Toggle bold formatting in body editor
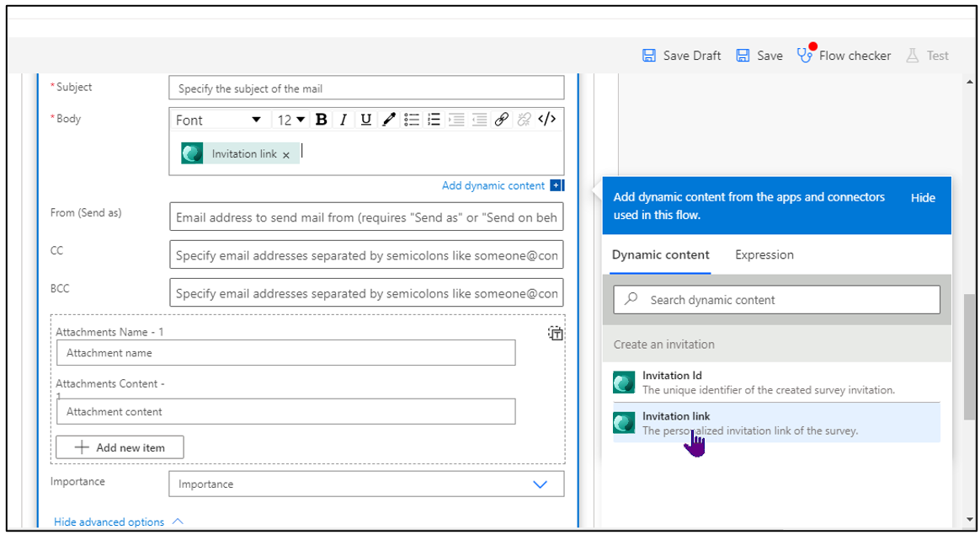The image size is (980, 535). coord(322,120)
